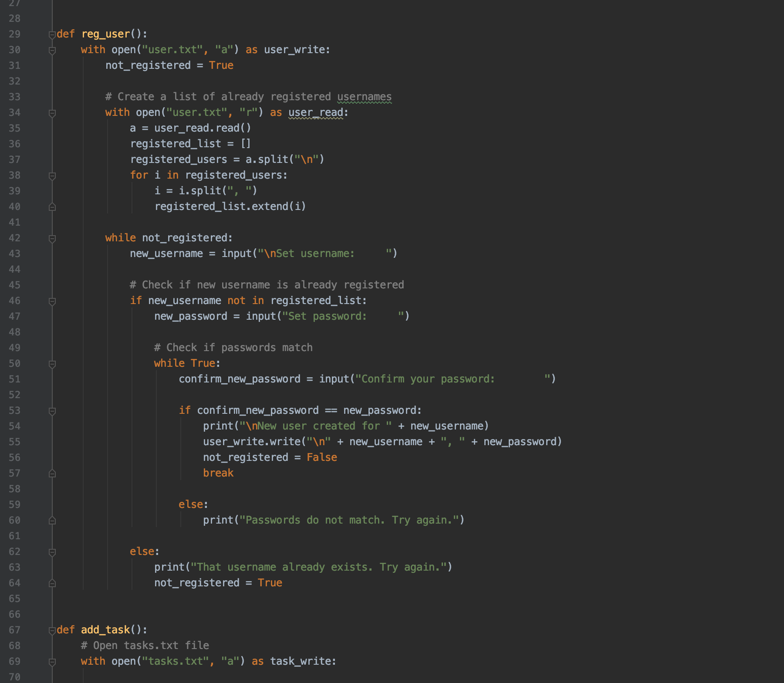The width and height of the screenshot is (784, 683).
Task: Collapse the else block on line 62
Action: 52,552
